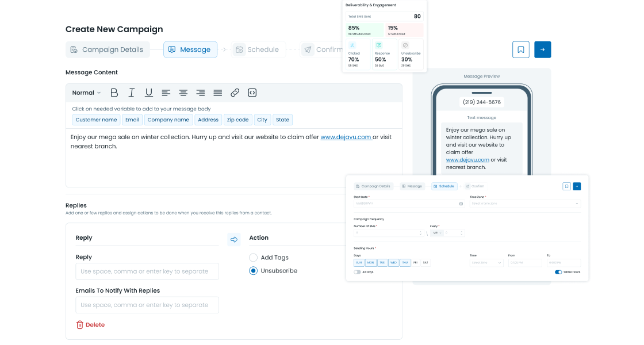
Task: Click the bookmark icon beside the blue arrow
Action: (x=520, y=49)
